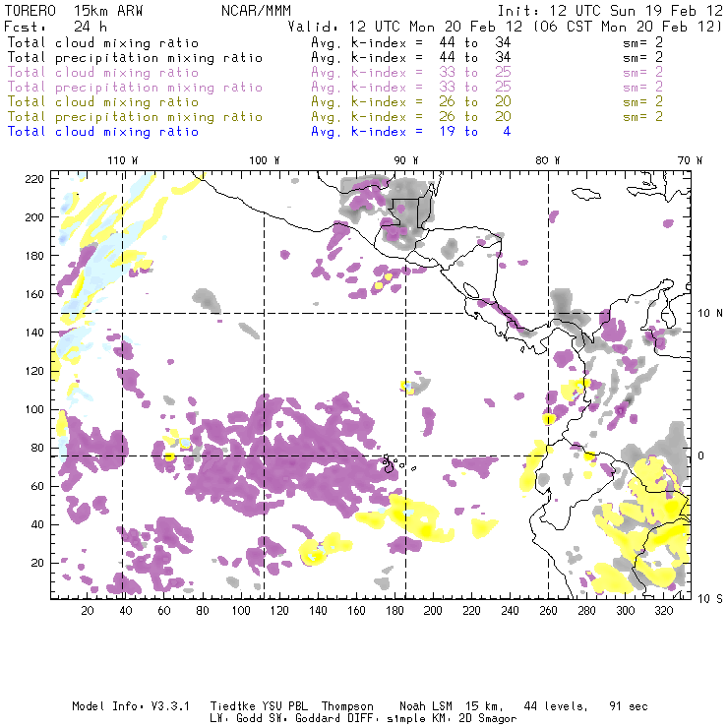The image size is (728, 728).
Task: Click the olive Total precipitation mixing ratio legend
Action: point(135,116)
